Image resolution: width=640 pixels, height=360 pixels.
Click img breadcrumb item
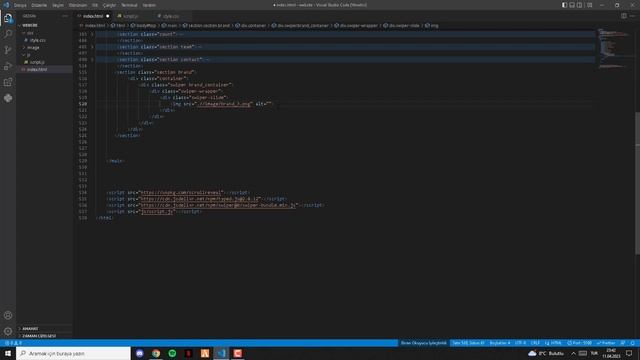[x=432, y=25]
